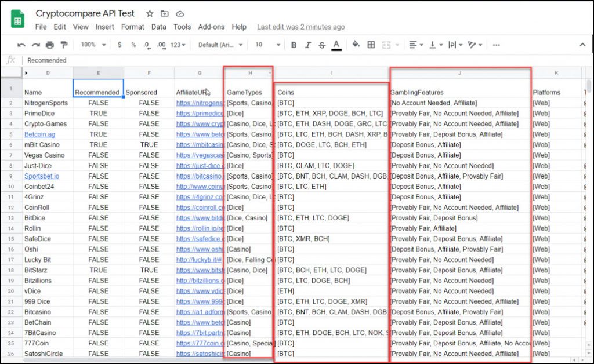The width and height of the screenshot is (594, 364).
Task: Open 'Last edit was 2 minutes ago' history
Action: [x=301, y=27]
